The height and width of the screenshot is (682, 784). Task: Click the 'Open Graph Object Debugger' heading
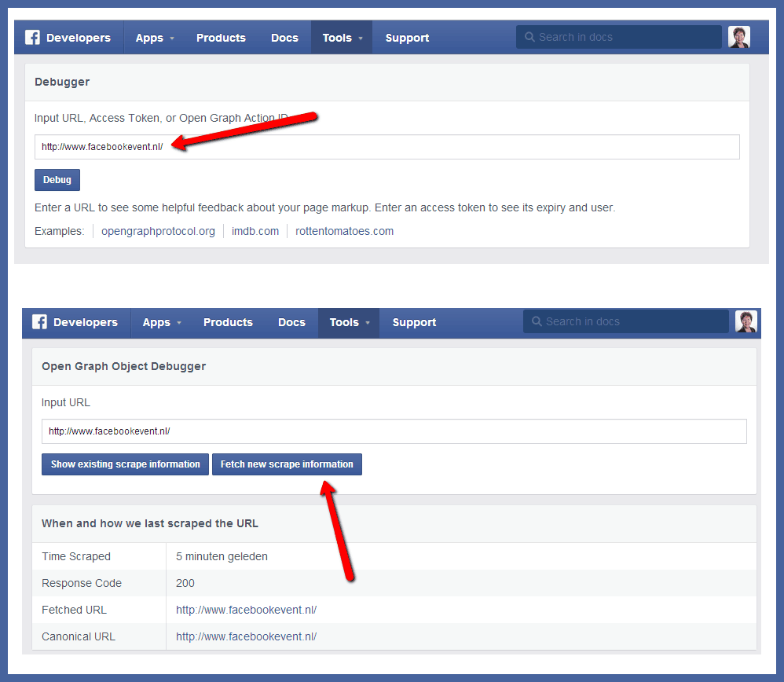click(x=123, y=366)
